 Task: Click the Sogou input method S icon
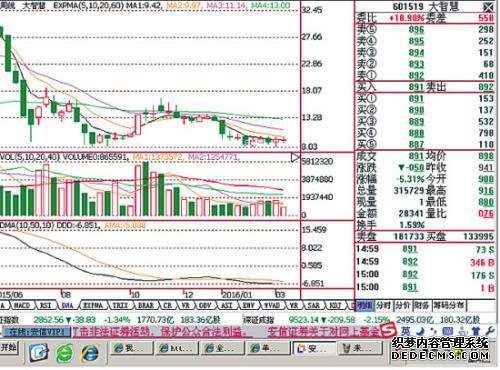(389, 330)
